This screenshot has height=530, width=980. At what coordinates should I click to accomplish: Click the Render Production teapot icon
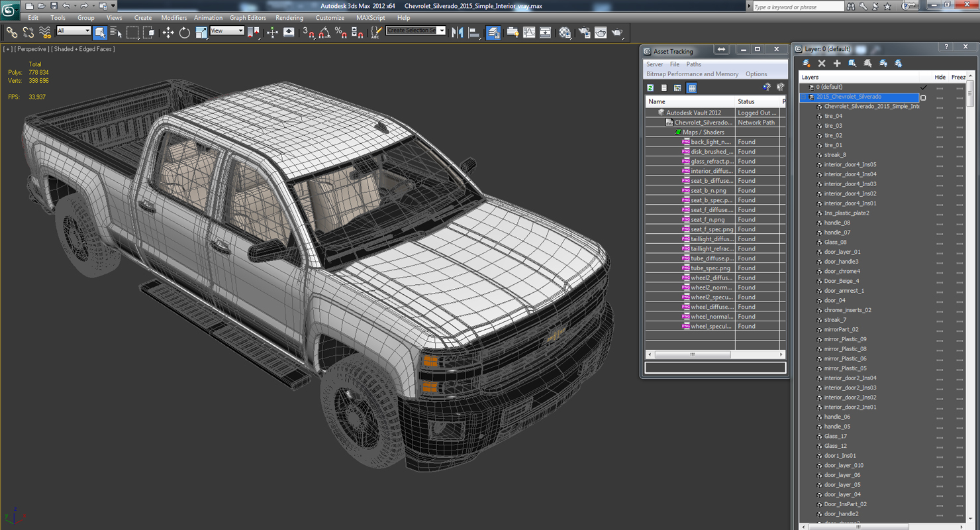617,32
